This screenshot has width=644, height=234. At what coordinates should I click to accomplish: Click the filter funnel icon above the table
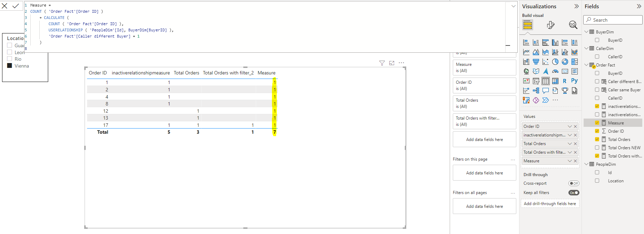pyautogui.click(x=382, y=63)
